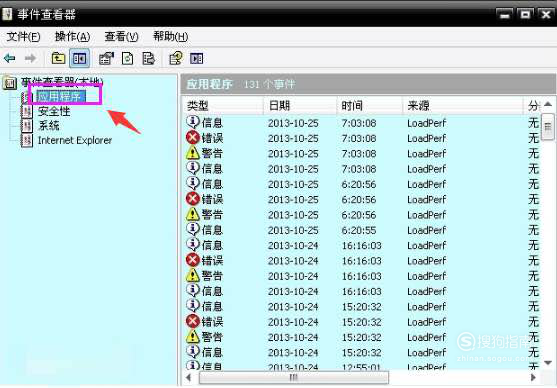557x388 pixels.
Task: Click the error icon of the 7:03:08 错误 row
Action: 193,138
